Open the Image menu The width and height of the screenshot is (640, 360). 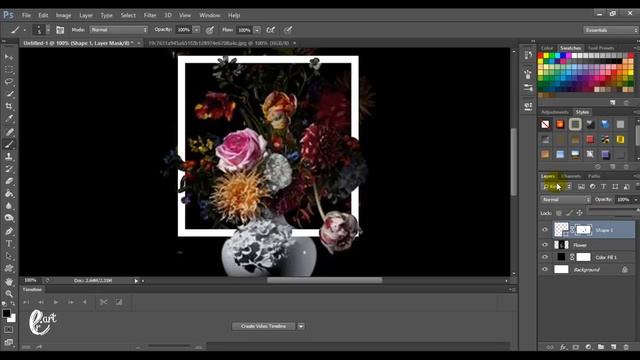tap(63, 16)
